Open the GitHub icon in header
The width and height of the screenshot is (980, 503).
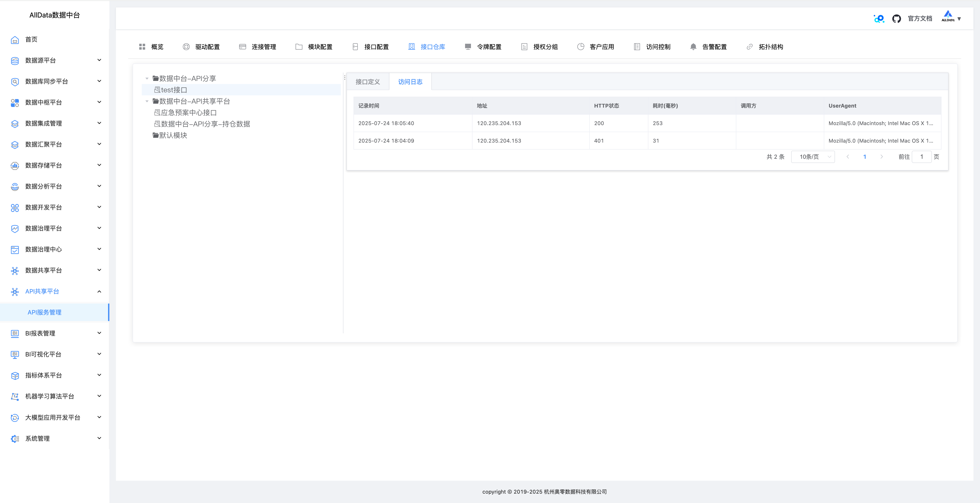point(896,19)
